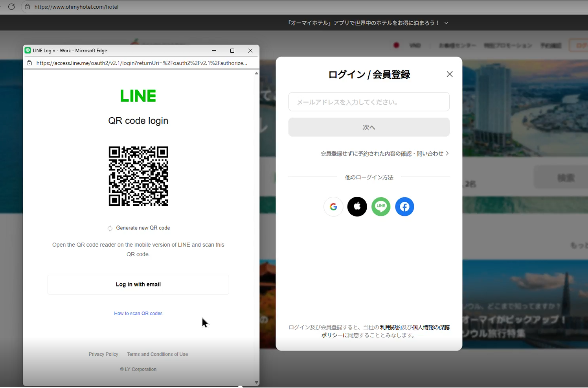Focus the email address input field
Viewport: 588px width, 388px height.
[x=369, y=102]
